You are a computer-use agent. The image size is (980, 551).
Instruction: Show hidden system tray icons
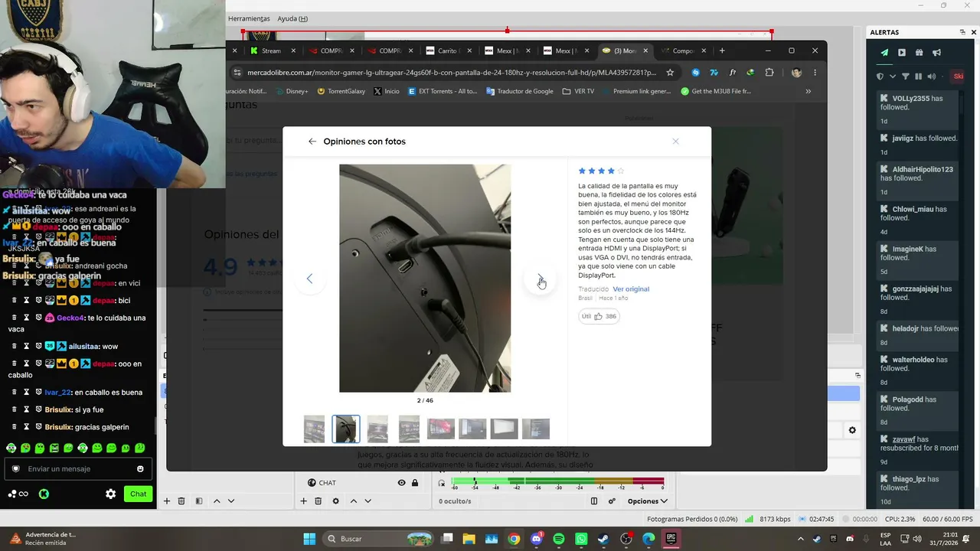801,539
